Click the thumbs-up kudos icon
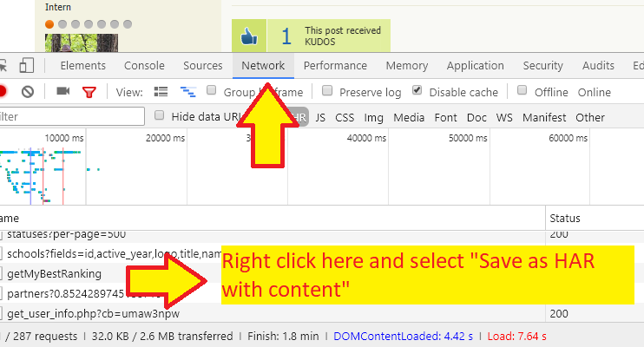Screen dimensions: 644x347 [x=248, y=36]
